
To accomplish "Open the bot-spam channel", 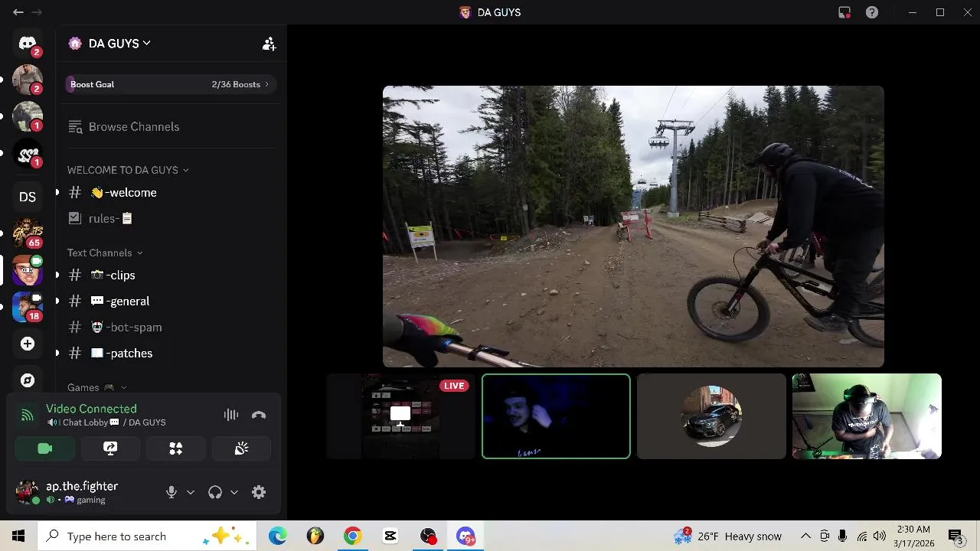I will (x=170, y=328).
